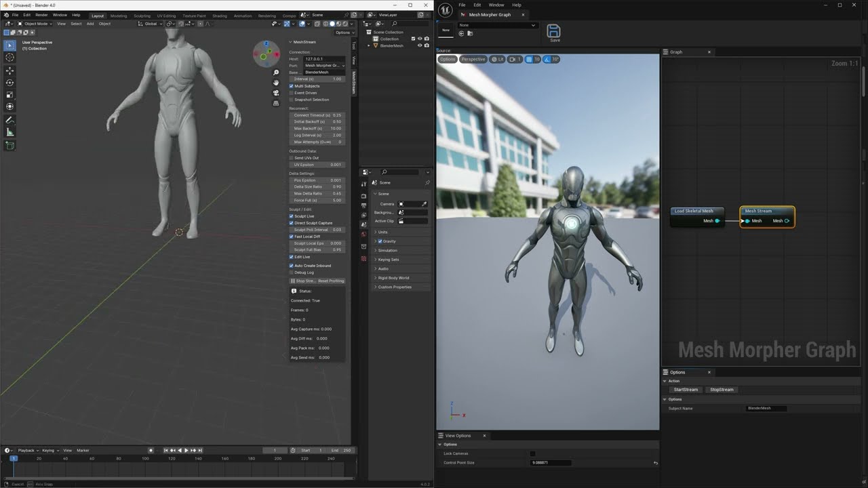Screen dimensions: 868x488
Task: Click the Lit view mode button
Action: point(498,59)
